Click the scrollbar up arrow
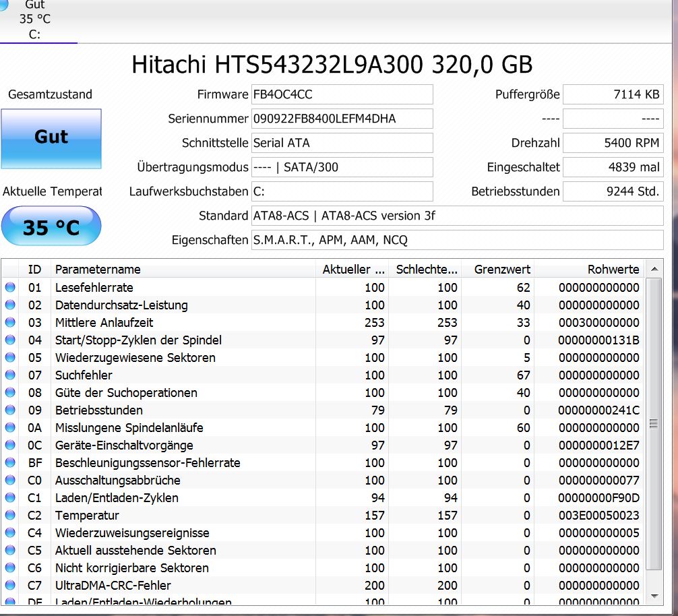 [x=654, y=269]
